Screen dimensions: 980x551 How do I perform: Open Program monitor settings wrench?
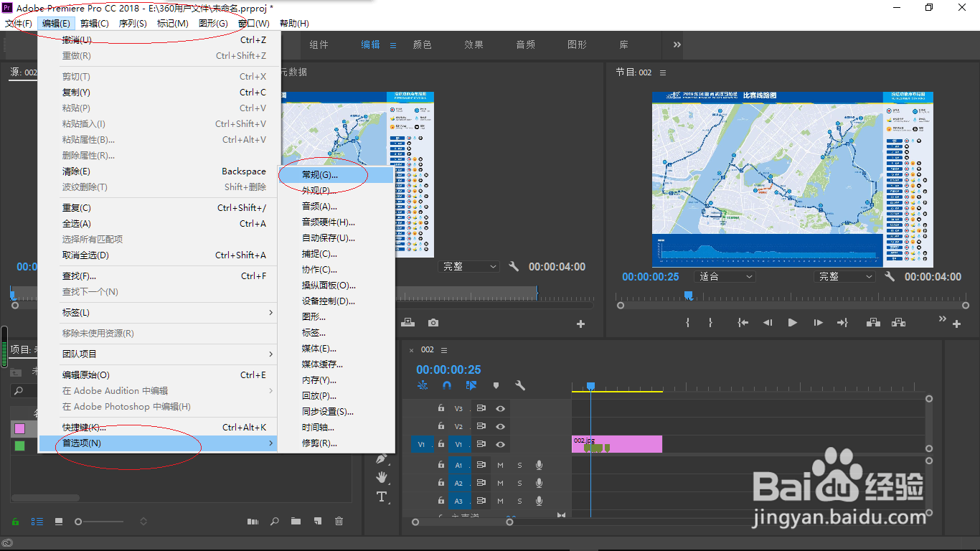pos(890,276)
